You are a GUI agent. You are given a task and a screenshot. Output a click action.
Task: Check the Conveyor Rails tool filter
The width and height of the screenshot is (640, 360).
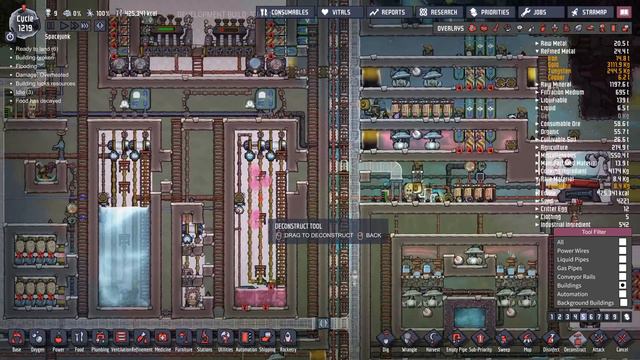[622, 276]
